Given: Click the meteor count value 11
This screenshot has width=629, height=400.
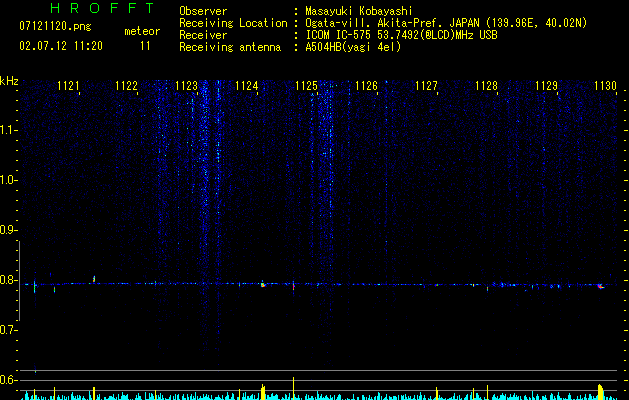Looking at the screenshot, I should pyautogui.click(x=145, y=46).
